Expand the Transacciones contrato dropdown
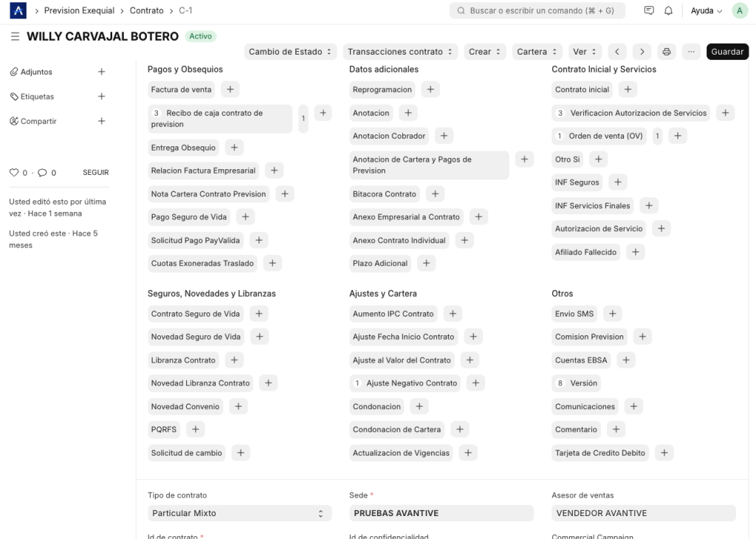Image resolution: width=756 pixels, height=539 pixels. coord(399,52)
